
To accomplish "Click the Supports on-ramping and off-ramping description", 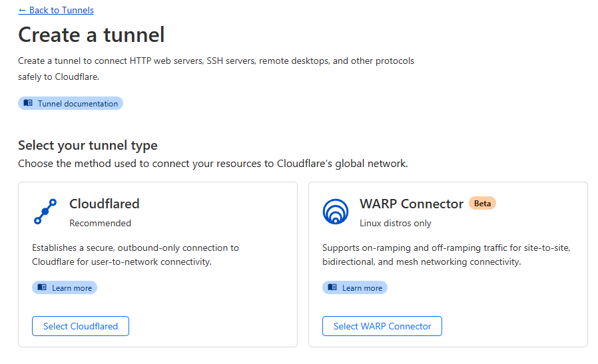I will (x=446, y=255).
